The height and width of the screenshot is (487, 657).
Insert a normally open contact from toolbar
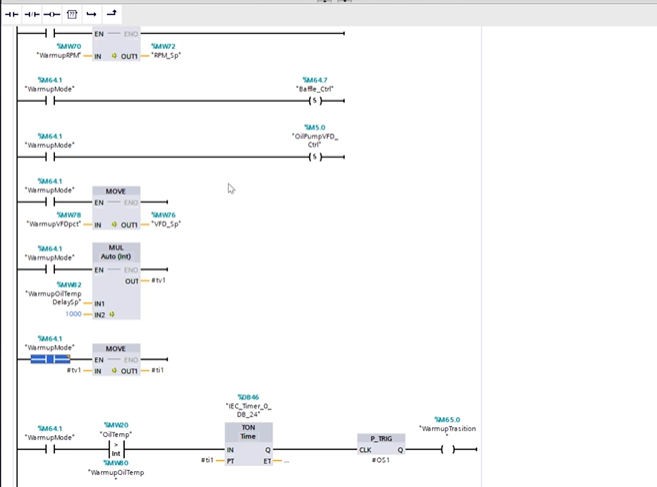pos(12,14)
